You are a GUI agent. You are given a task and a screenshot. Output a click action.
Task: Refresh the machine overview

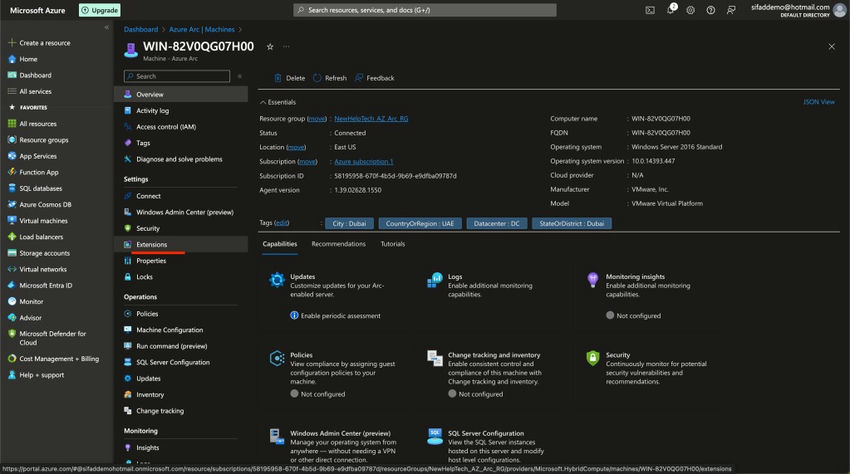(330, 78)
